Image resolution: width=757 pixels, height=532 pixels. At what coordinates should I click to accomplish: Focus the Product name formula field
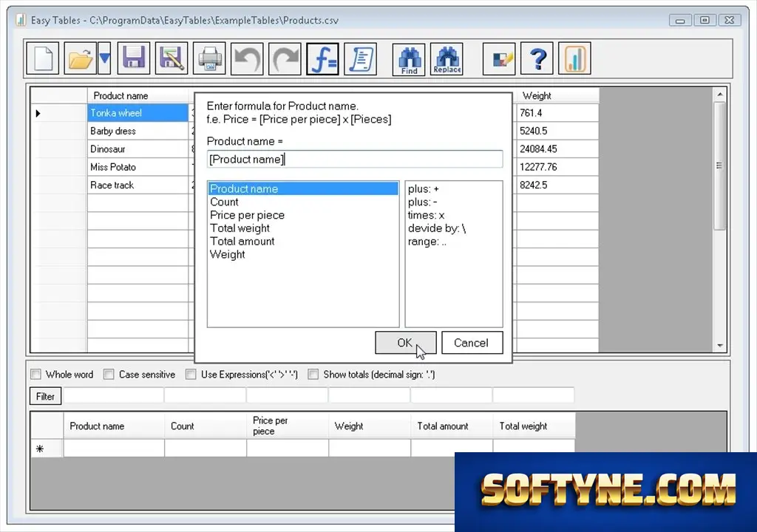coord(355,160)
